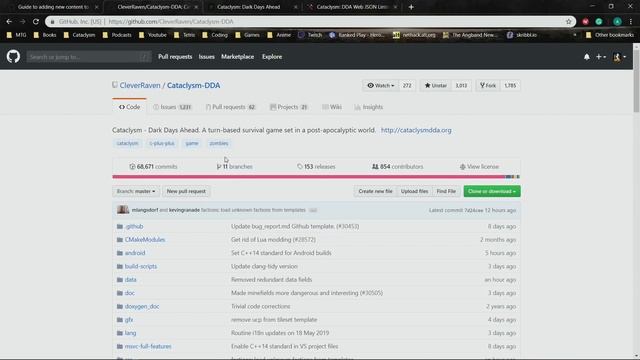Open the Watch dropdown

tap(380, 85)
